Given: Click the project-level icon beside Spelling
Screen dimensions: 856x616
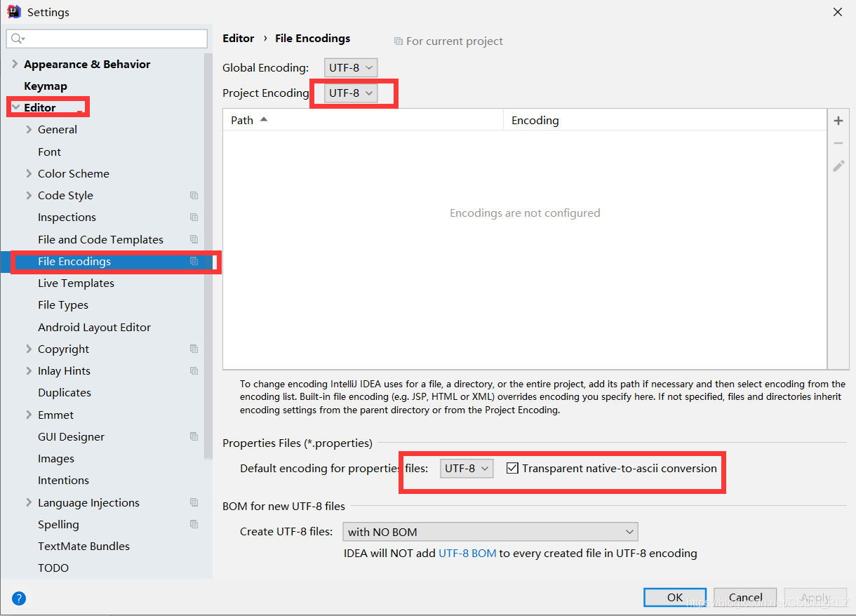Looking at the screenshot, I should coord(194,524).
